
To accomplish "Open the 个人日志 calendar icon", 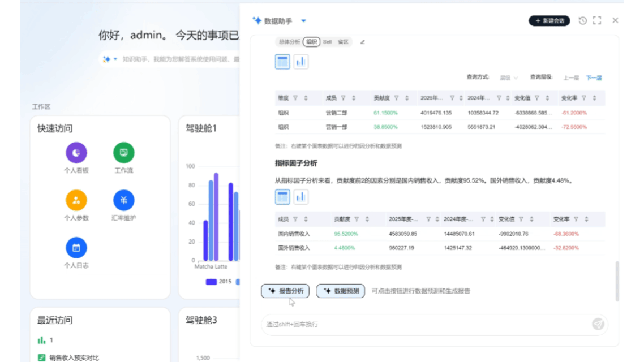I will 76,248.
